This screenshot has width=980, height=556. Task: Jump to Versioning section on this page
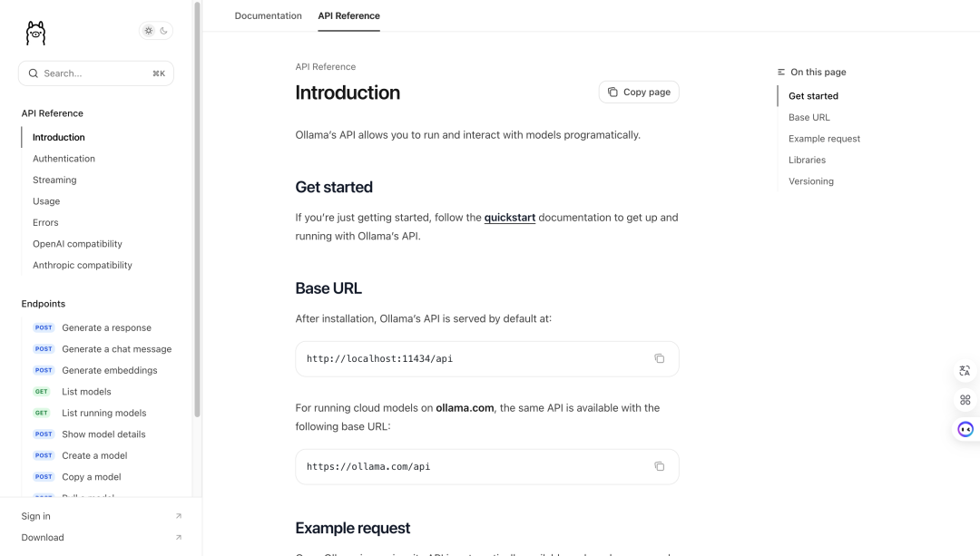pos(810,181)
